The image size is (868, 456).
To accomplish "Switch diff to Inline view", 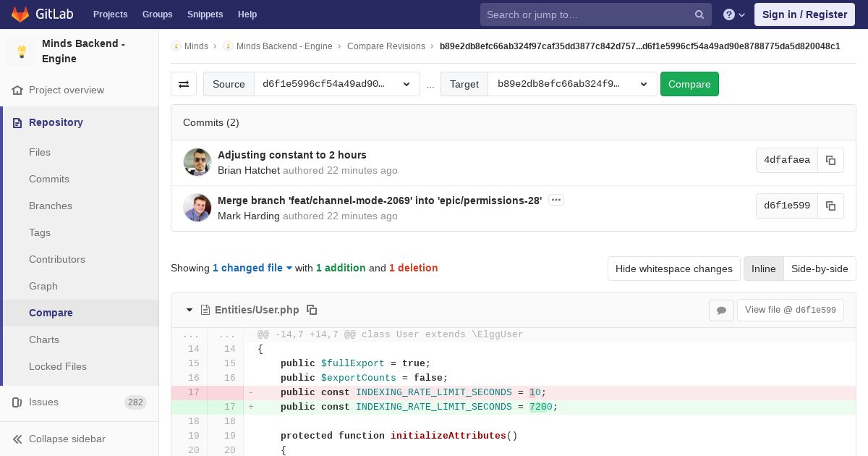I will (763, 269).
